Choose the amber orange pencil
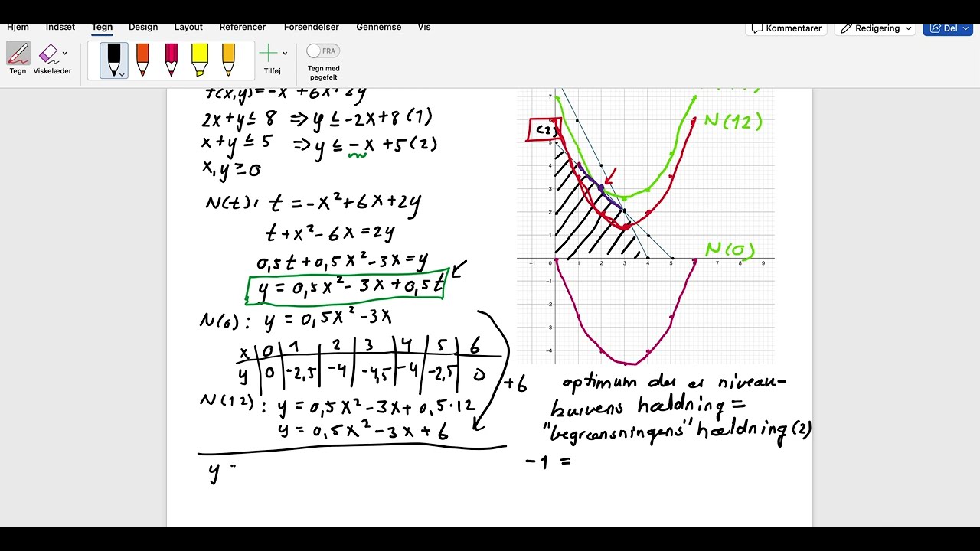The width and height of the screenshot is (980, 551). pyautogui.click(x=228, y=60)
